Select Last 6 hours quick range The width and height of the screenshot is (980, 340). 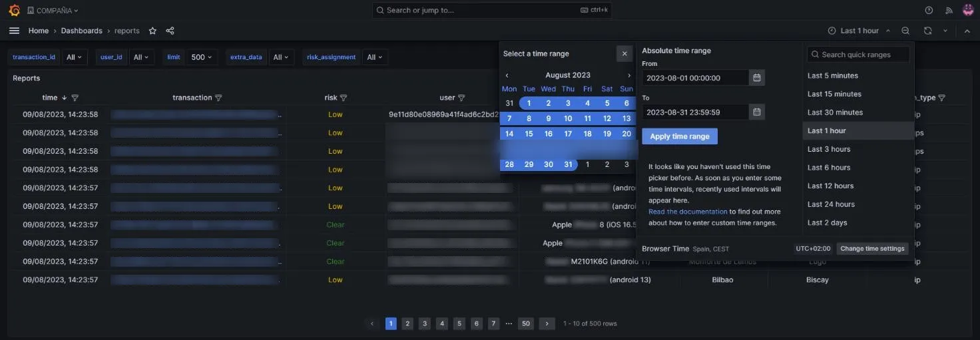[829, 168]
